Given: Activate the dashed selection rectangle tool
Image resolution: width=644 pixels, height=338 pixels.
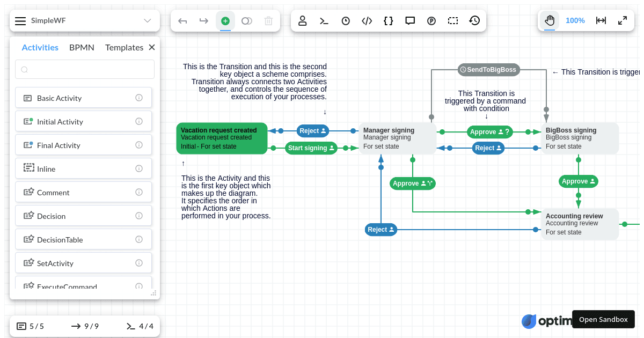Looking at the screenshot, I should click(453, 21).
